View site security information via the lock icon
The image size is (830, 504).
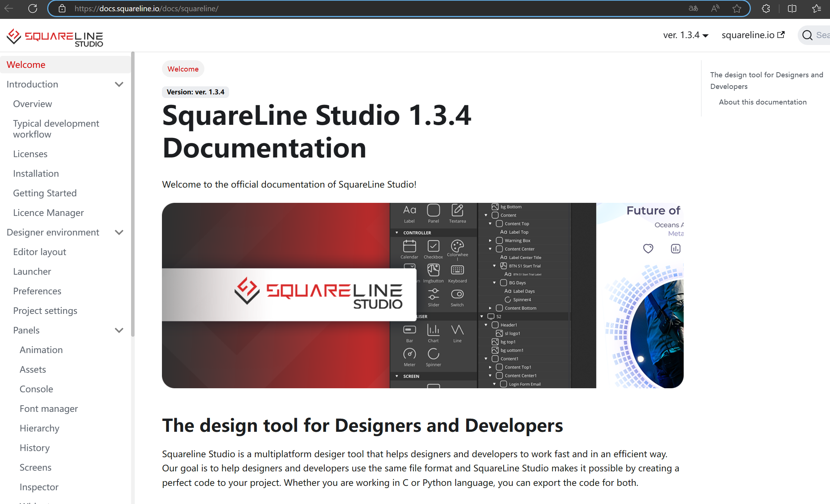click(x=62, y=9)
